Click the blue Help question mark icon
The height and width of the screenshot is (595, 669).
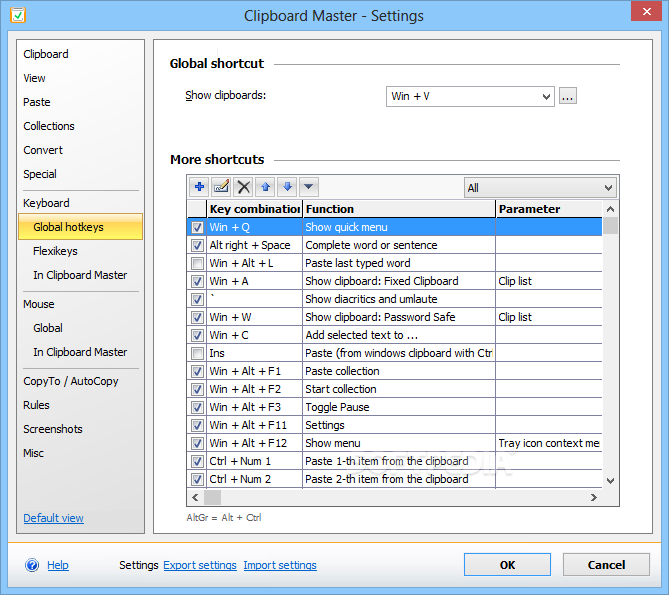(32, 565)
